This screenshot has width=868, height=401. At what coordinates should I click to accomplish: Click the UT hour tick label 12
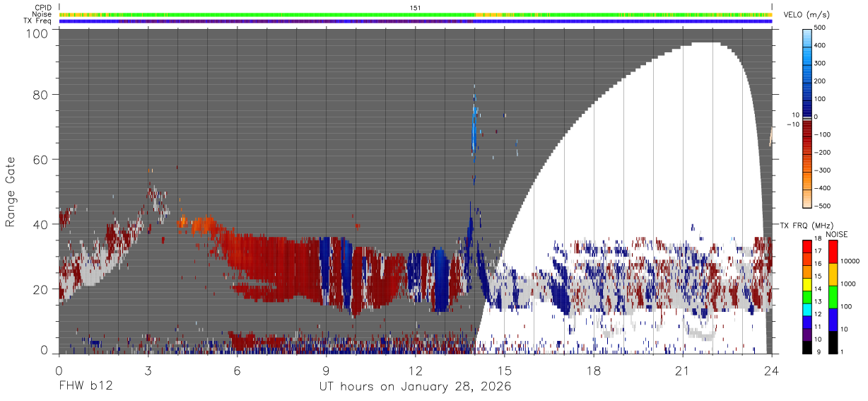(x=415, y=370)
